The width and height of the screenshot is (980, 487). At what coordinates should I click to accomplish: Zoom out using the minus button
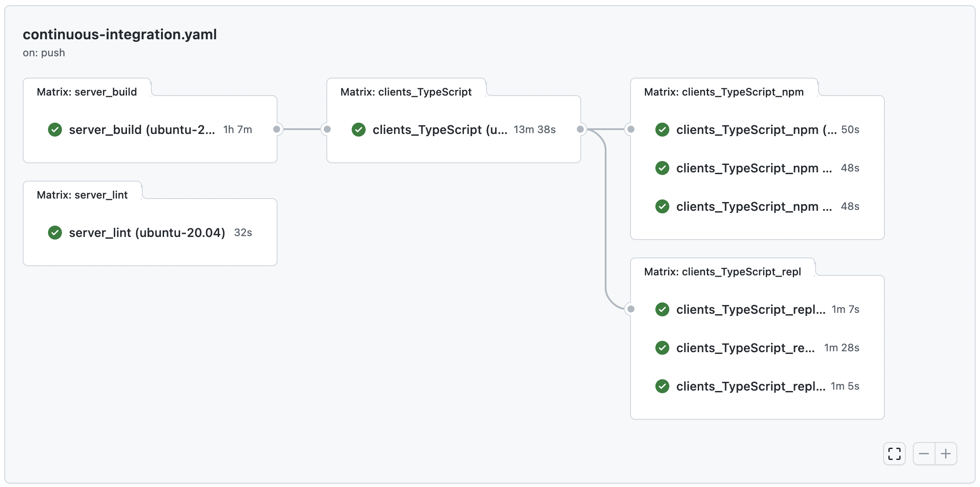click(x=924, y=454)
